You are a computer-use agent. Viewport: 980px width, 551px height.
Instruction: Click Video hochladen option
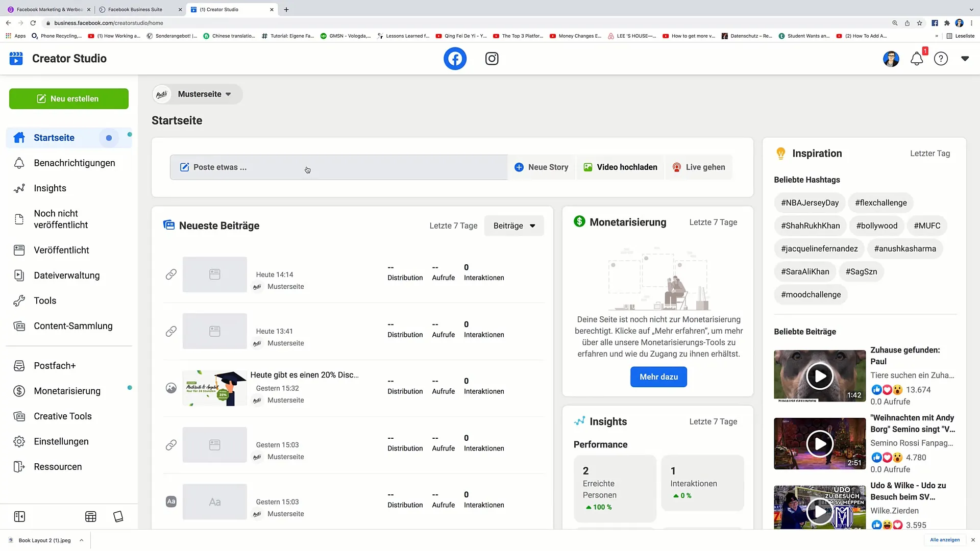(x=621, y=167)
